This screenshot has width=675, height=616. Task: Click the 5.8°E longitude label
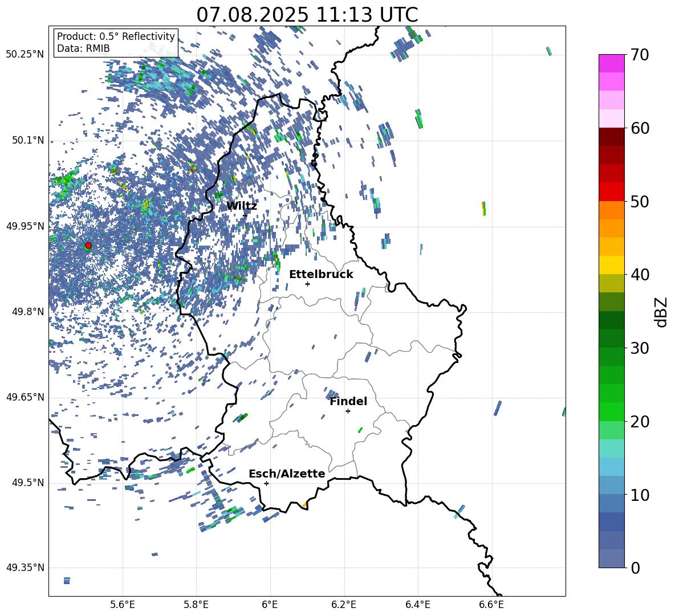(x=196, y=605)
